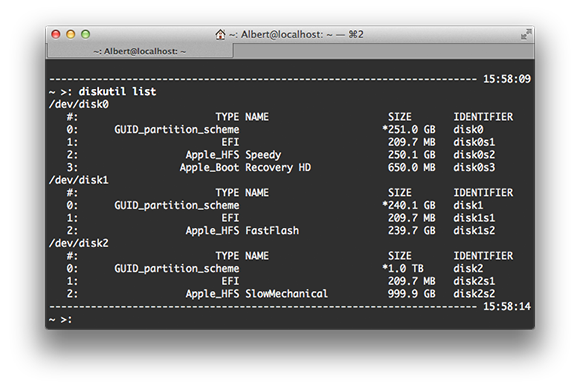Viewport: 580px width, 388px height.
Task: Click the disk0 identifier in row 0
Action: click(x=468, y=129)
